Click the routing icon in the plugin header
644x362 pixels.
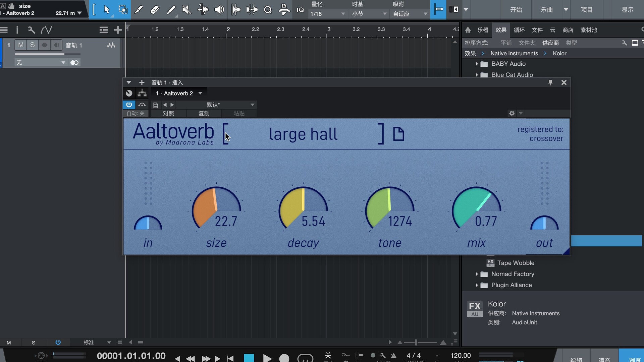coord(142,93)
